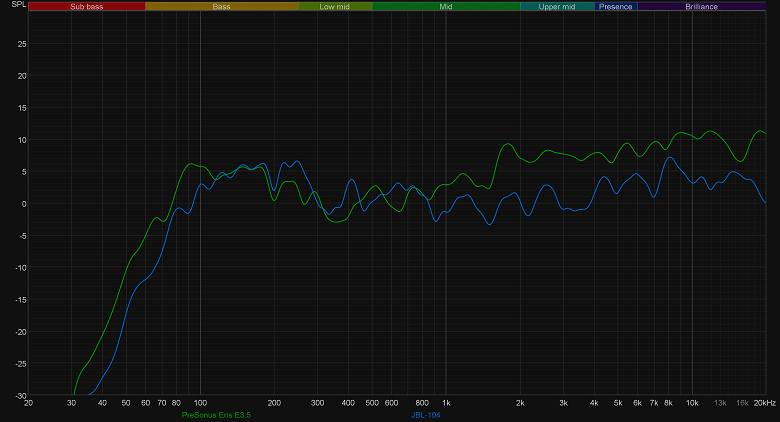Select the Mid frequency band header
Image resolution: width=780 pixels, height=422 pixels.
446,6
